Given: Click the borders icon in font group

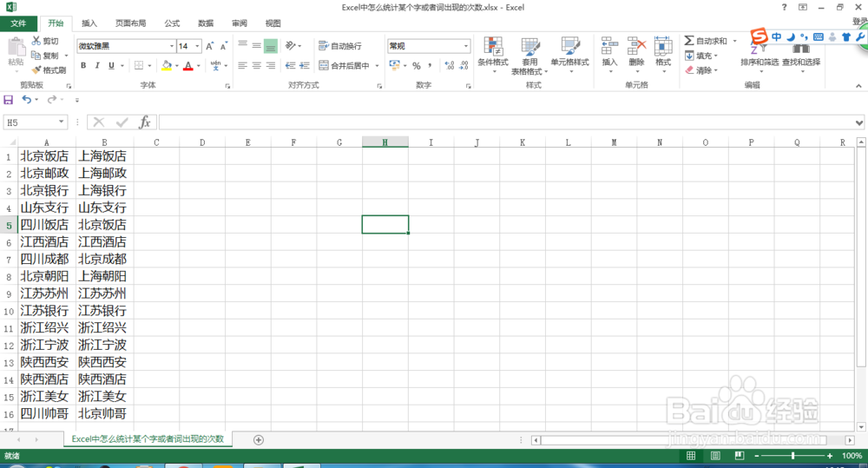Looking at the screenshot, I should [x=139, y=65].
